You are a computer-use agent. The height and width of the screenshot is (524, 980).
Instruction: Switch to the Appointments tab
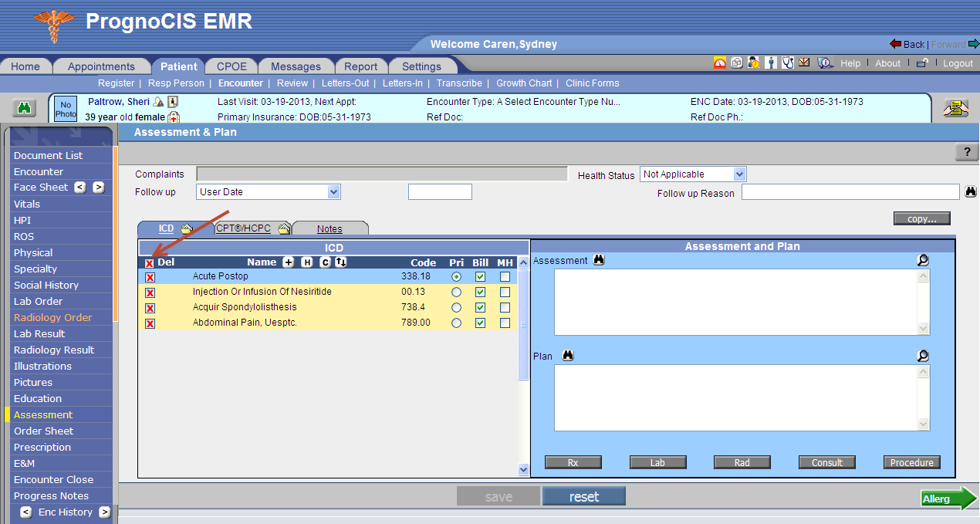coord(101,66)
